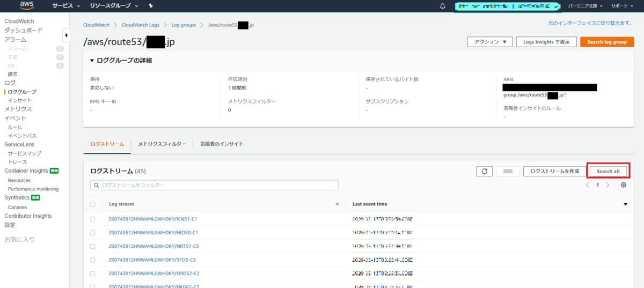
Task: Open 設定 settings in the sidebar
Action: click(10, 225)
